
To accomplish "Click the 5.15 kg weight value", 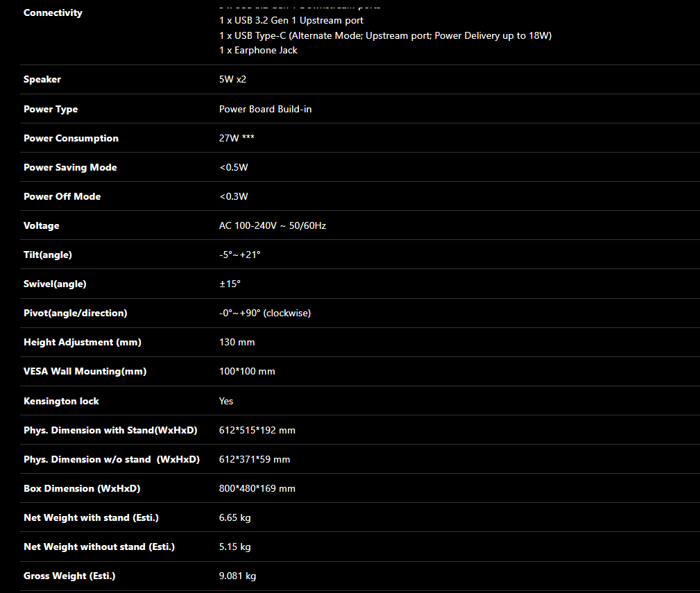I will (x=234, y=547).
